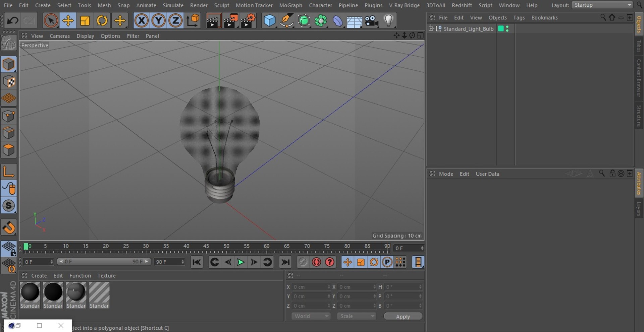Switch to Model mode

tap(8, 64)
